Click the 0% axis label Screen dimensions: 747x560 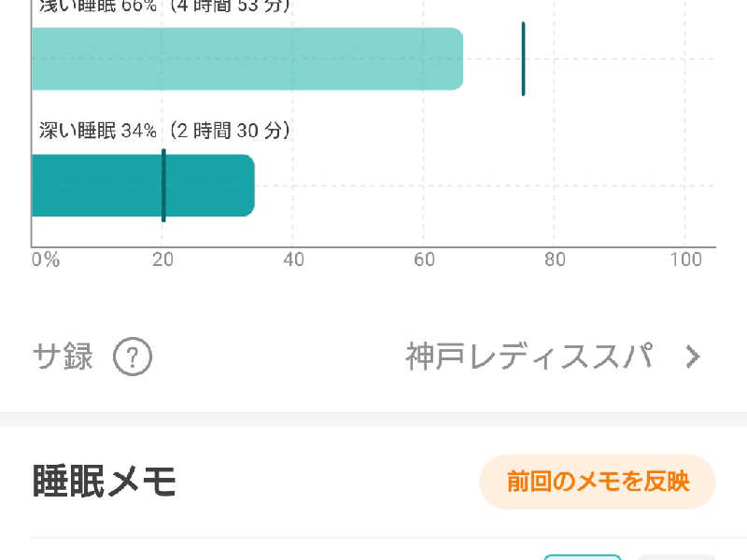(46, 259)
